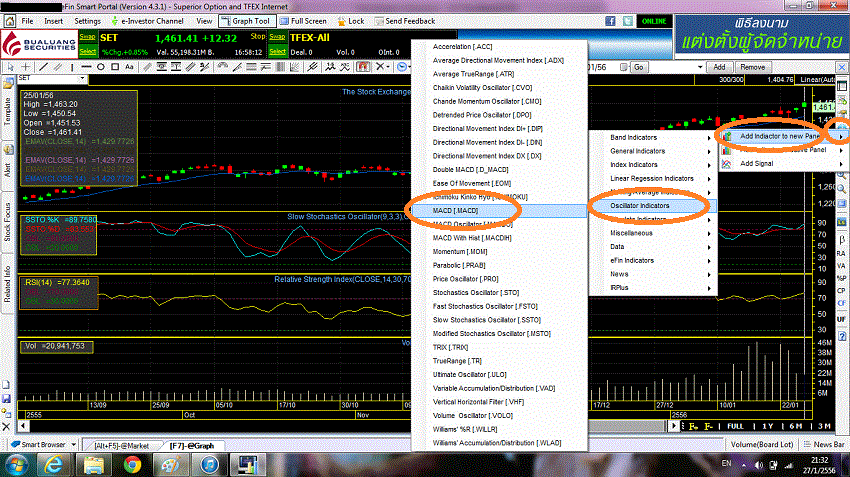Launch Internet Explorer from taskbar
This screenshot has height=477, width=850.
53,465
